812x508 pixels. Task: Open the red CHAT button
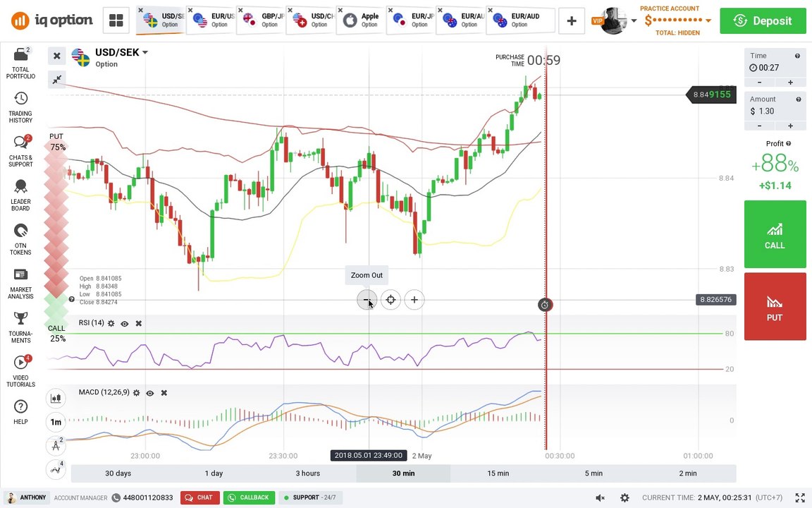click(x=200, y=497)
